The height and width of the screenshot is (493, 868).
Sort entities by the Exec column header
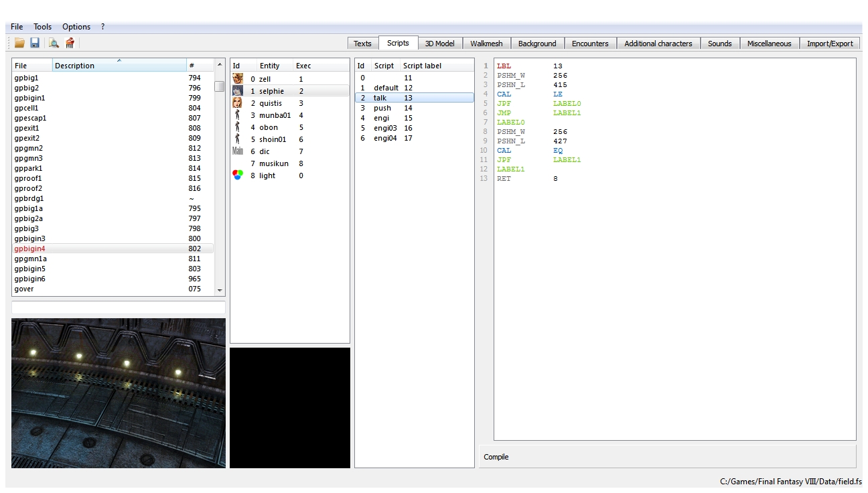pos(321,66)
